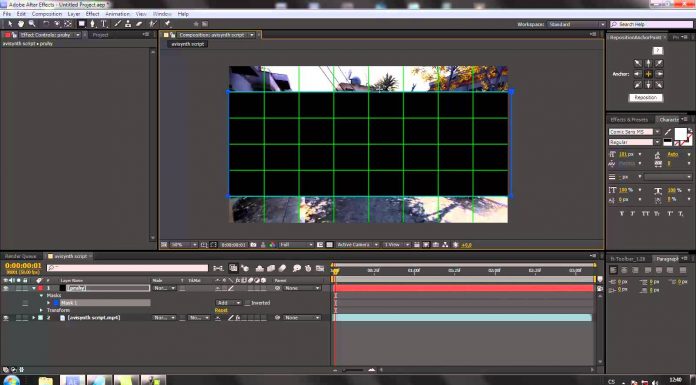Toggle lock on Mask 1 row
The width and height of the screenshot is (696, 385).
(25, 303)
